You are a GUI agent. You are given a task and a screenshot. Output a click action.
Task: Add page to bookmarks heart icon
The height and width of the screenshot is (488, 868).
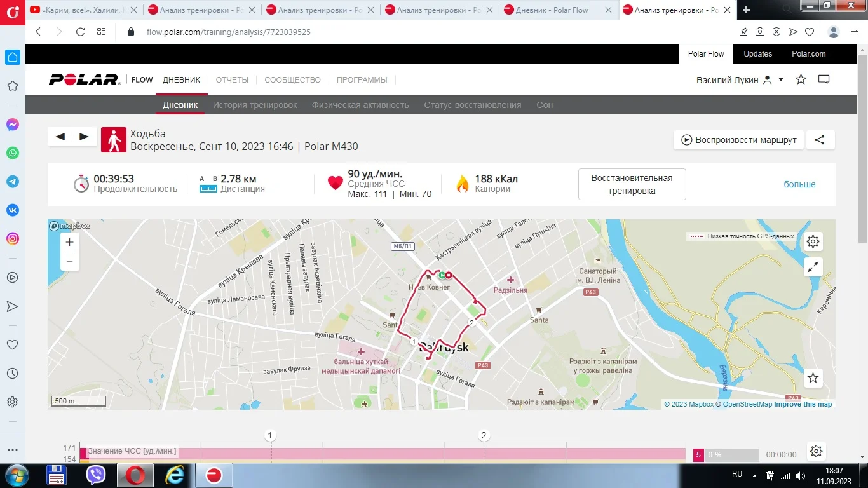tap(810, 32)
